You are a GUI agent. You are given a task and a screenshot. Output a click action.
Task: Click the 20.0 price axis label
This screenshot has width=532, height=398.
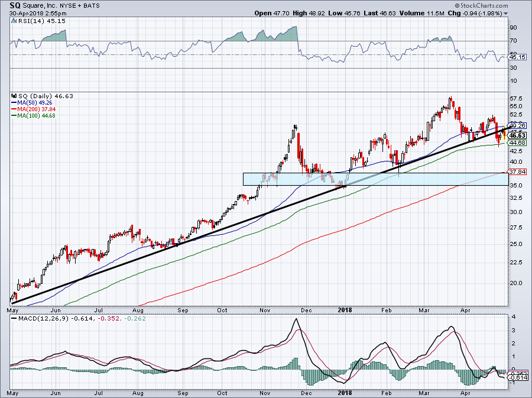coord(515,283)
